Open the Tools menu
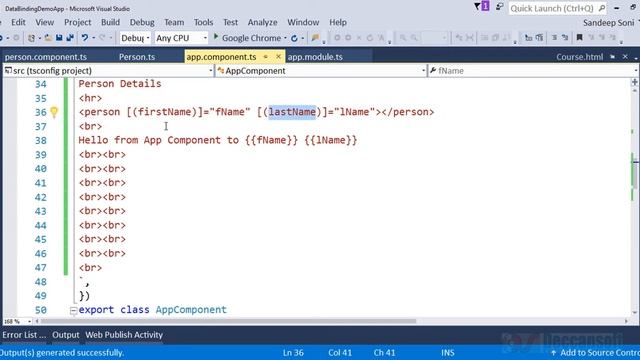The width and height of the screenshot is (640, 360). pos(203,22)
